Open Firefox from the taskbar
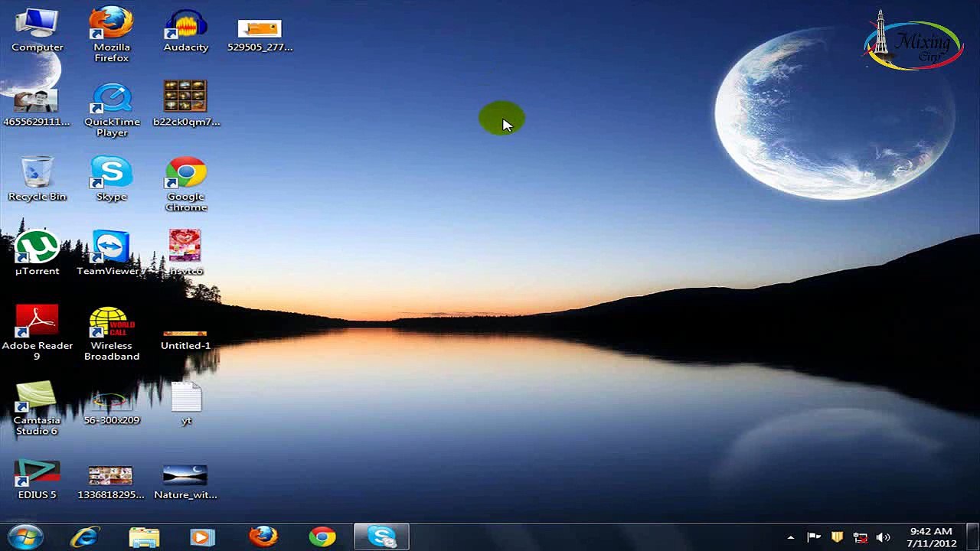This screenshot has width=980, height=551. pos(263,536)
